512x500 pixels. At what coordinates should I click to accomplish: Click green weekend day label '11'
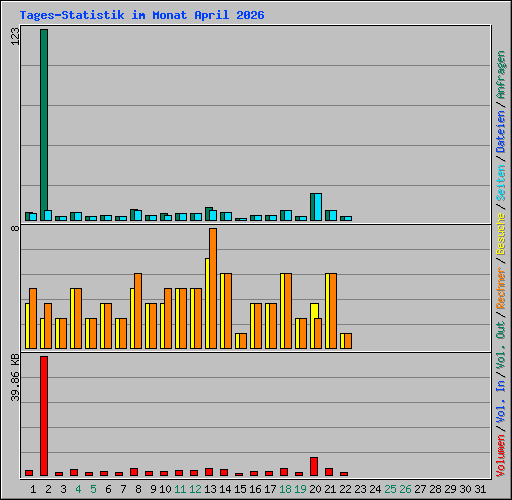click(180, 489)
